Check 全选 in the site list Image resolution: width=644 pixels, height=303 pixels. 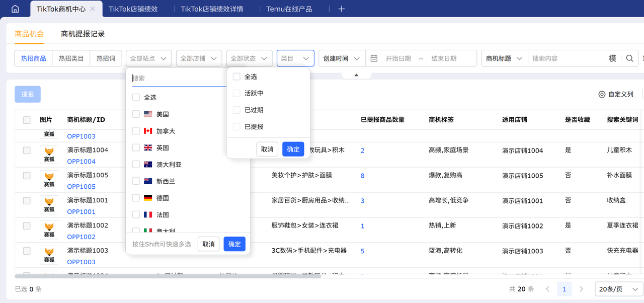pos(136,97)
